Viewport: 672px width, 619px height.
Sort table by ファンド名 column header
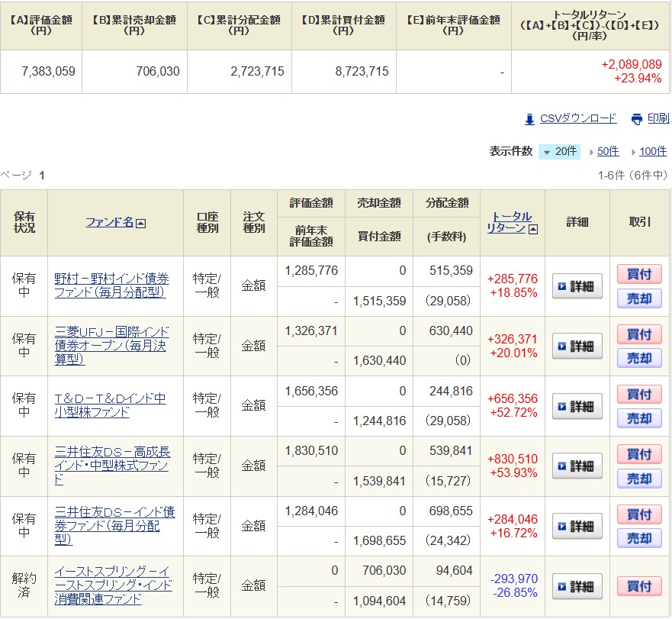109,222
